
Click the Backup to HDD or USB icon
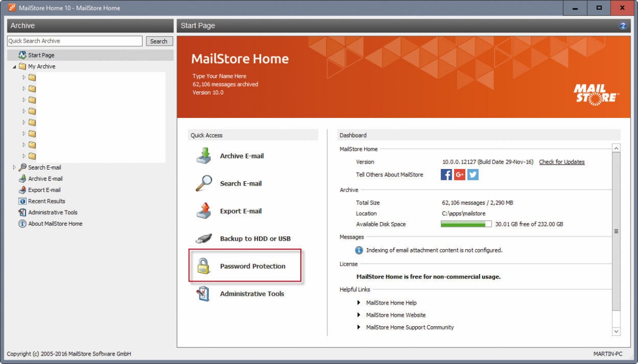pyautogui.click(x=204, y=239)
